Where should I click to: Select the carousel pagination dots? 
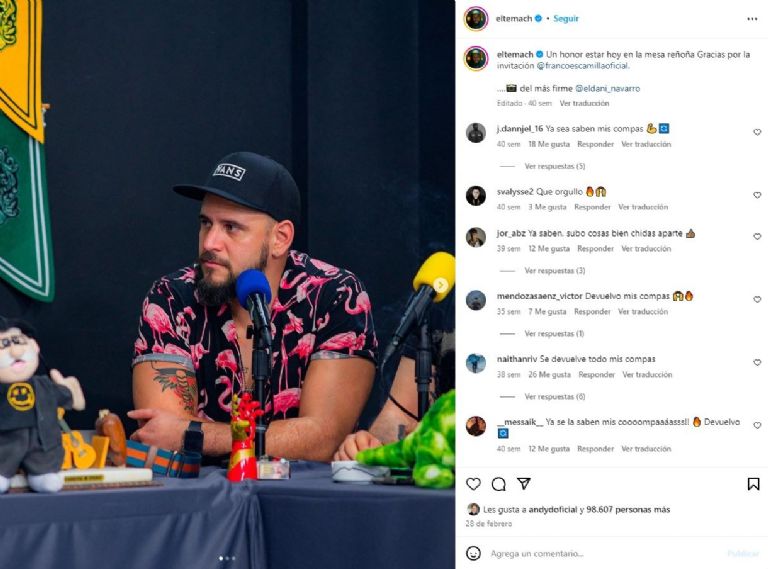(x=227, y=558)
